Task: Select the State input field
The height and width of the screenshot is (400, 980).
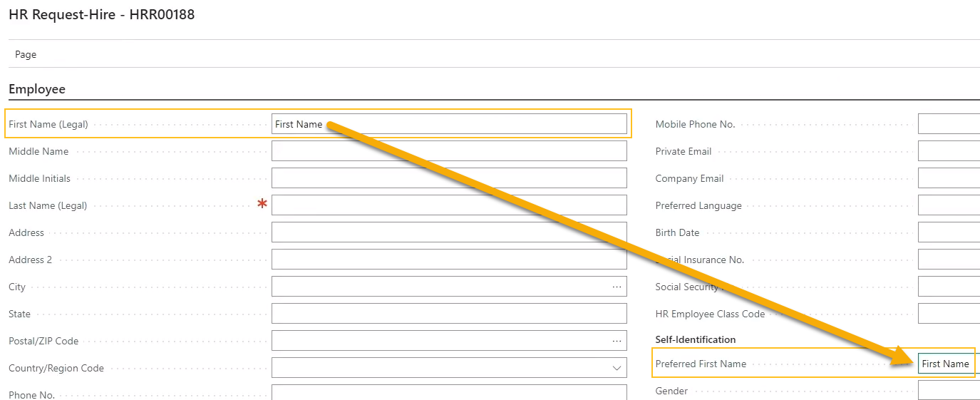Action: coord(449,314)
